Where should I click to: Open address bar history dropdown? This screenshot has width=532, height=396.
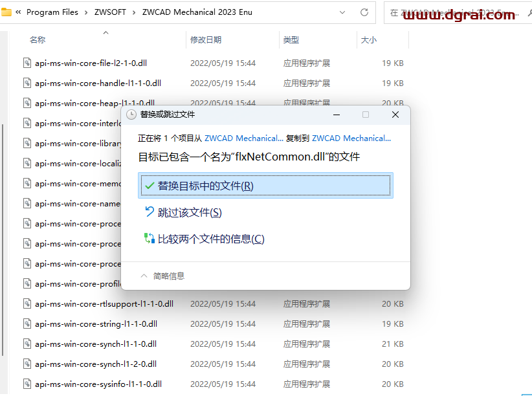(x=342, y=12)
